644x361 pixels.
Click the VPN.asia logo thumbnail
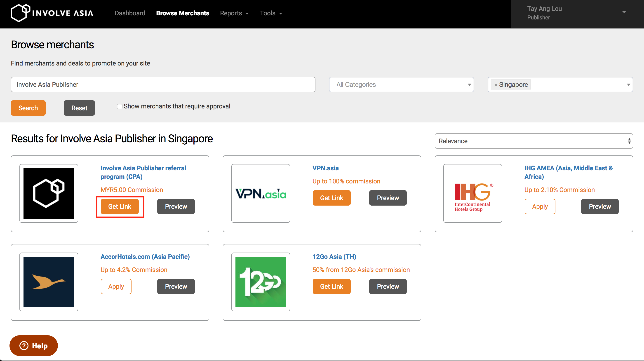(x=261, y=193)
